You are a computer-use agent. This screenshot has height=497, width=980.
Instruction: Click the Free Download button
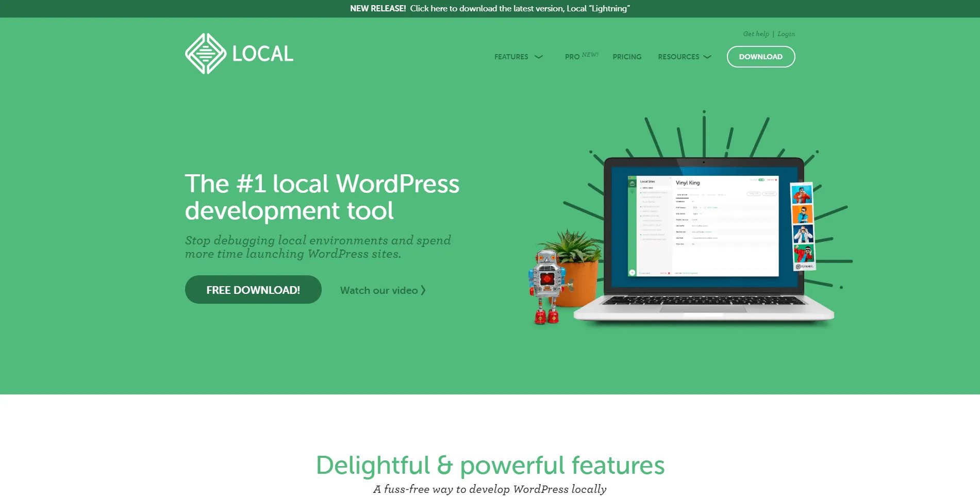point(253,290)
